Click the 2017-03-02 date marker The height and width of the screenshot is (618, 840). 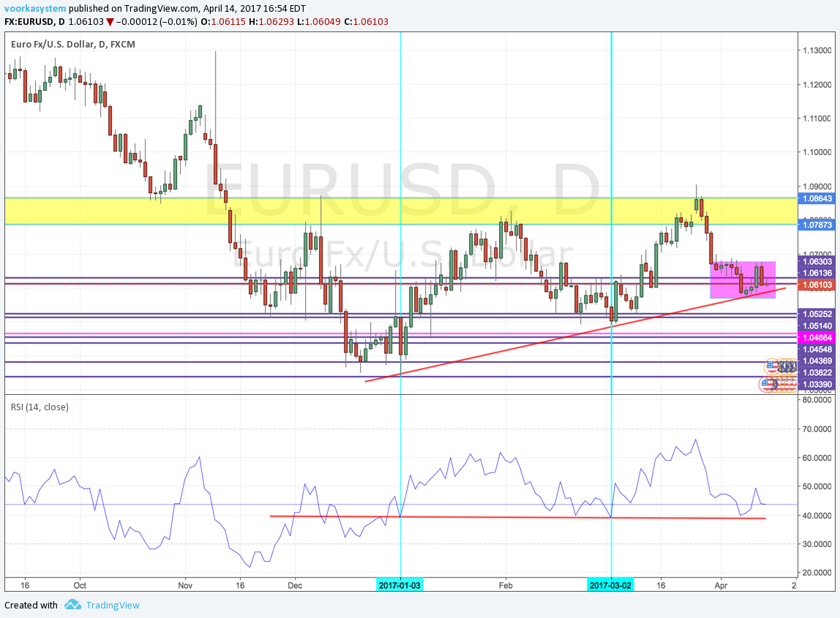click(x=611, y=585)
